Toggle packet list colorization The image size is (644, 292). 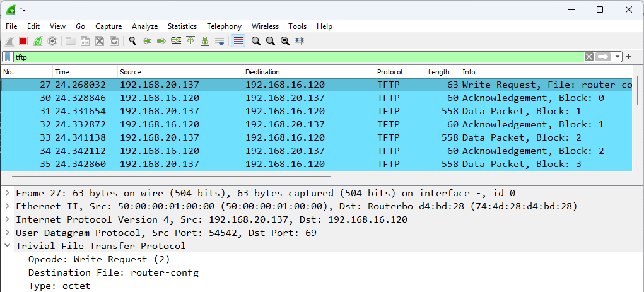pyautogui.click(x=238, y=41)
